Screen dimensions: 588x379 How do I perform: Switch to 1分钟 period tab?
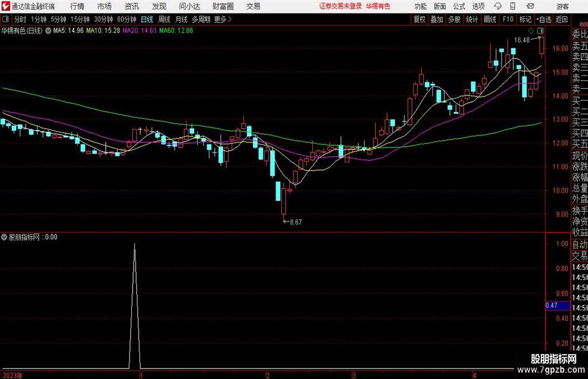tap(39, 19)
